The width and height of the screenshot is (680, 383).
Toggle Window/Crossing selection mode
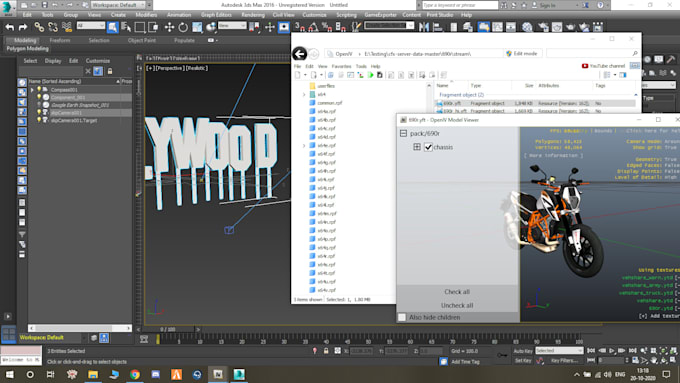[154, 27]
